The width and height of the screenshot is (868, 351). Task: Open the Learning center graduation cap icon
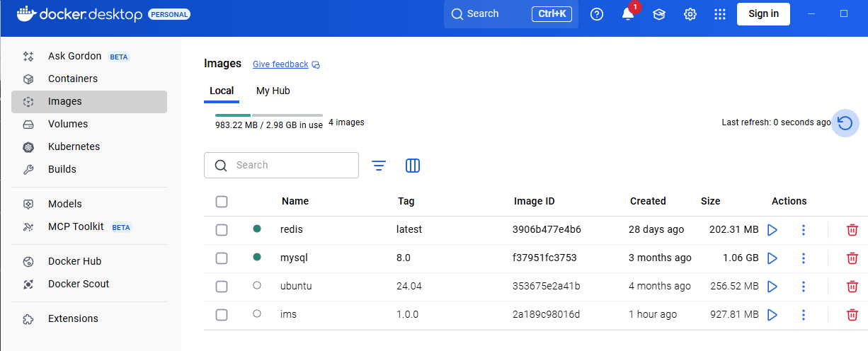[x=659, y=14]
